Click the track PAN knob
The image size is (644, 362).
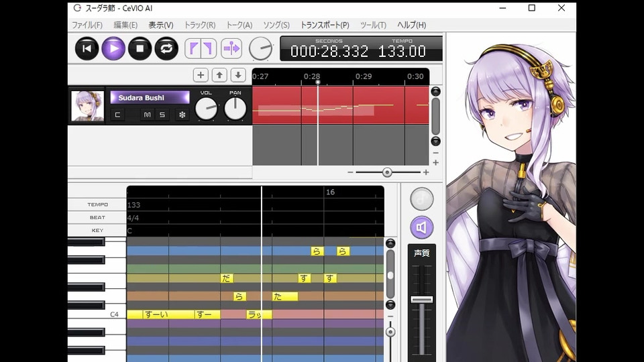tap(235, 109)
